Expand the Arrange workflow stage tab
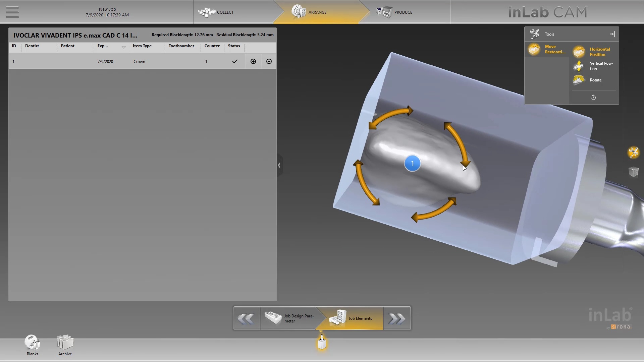This screenshot has width=644, height=362. pyautogui.click(x=318, y=12)
